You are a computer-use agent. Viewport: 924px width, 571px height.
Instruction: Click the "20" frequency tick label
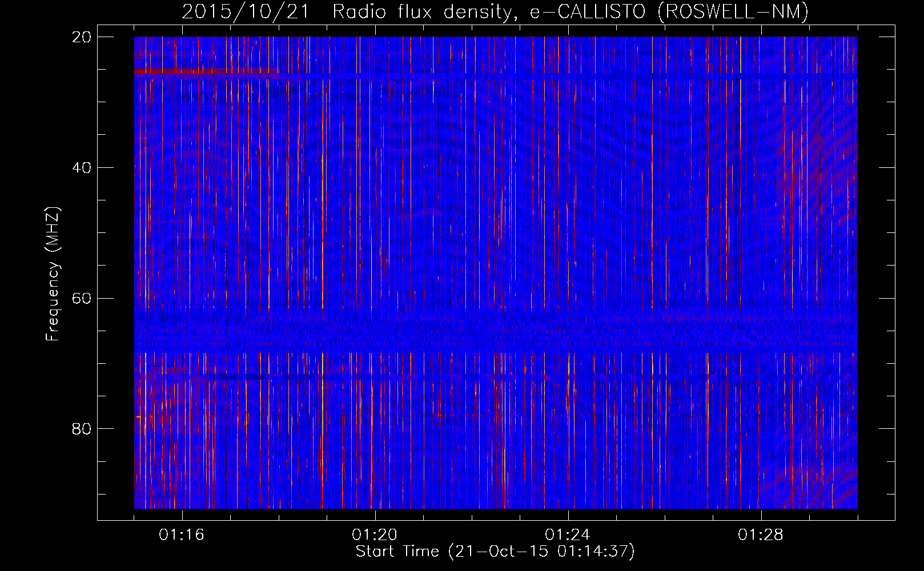tap(82, 37)
